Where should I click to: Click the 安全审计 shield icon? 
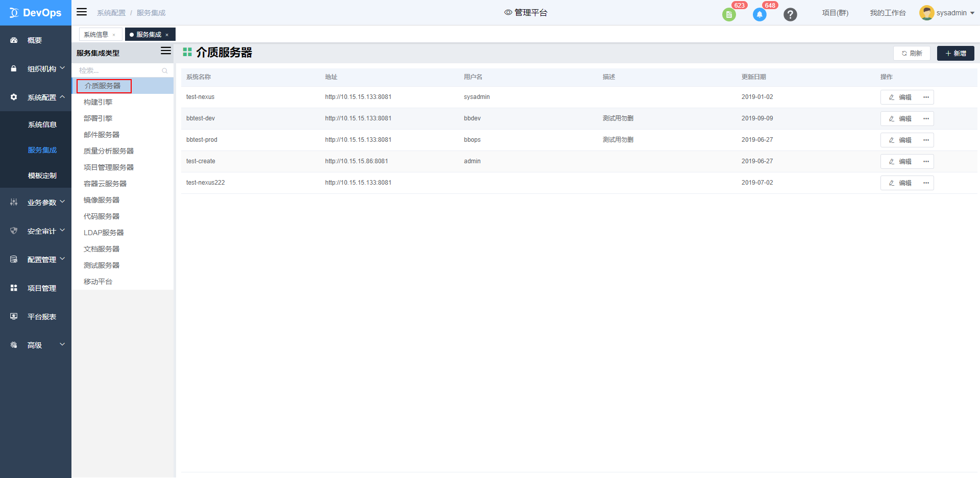tap(14, 231)
